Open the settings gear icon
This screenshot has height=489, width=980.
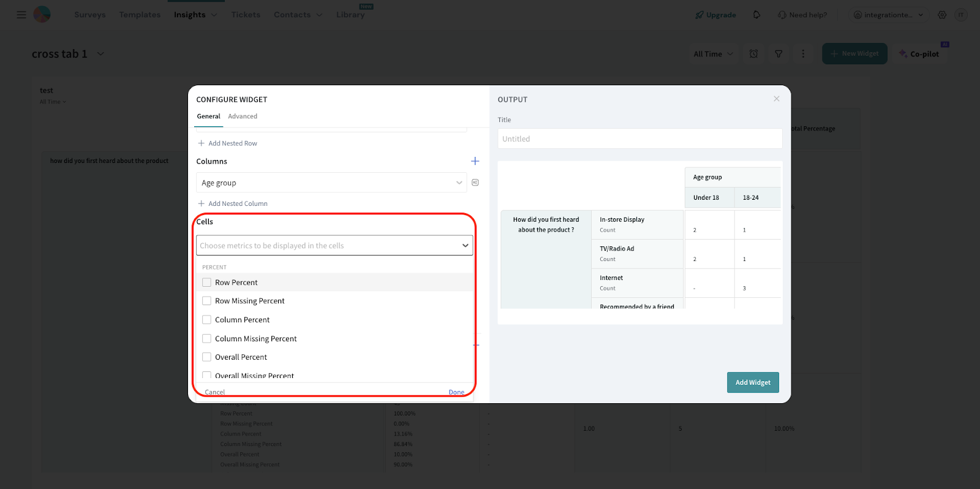[x=942, y=15]
